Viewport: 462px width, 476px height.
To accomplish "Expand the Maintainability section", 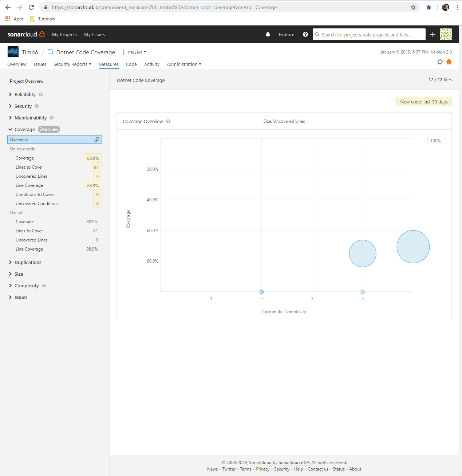I will [28, 118].
